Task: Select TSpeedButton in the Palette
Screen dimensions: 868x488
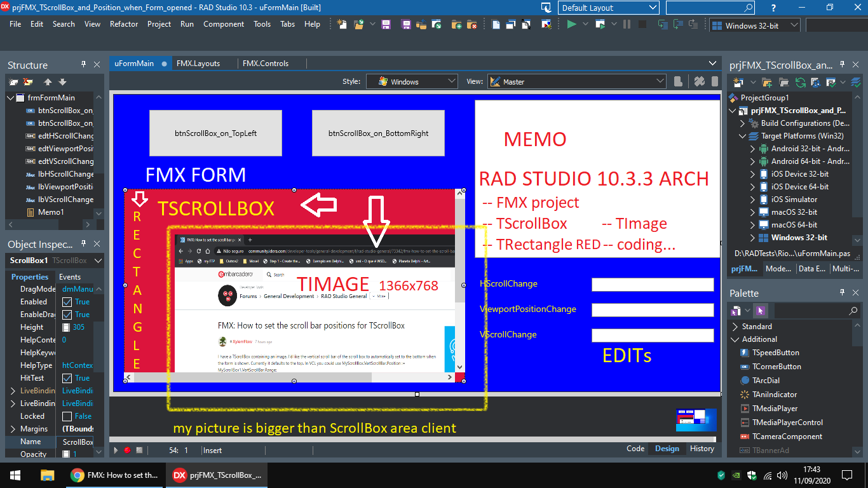Action: point(776,353)
